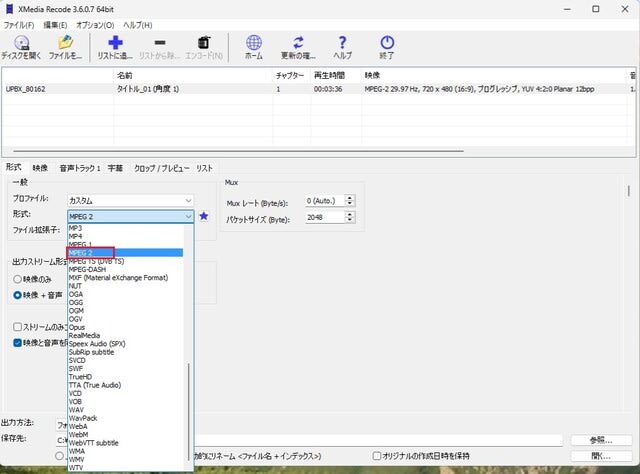Add to list with blue plus icon
Screen dimensions: 640x474
pyautogui.click(x=115, y=42)
